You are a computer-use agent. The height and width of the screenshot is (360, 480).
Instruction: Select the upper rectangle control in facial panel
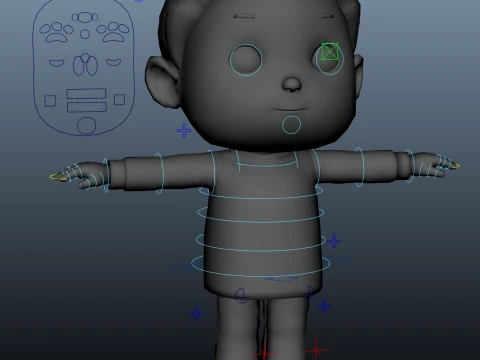coord(86,93)
